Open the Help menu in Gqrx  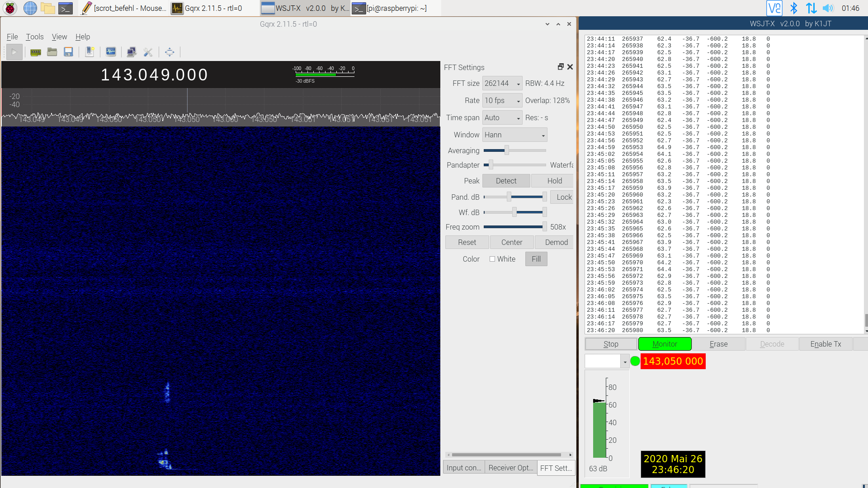[83, 37]
